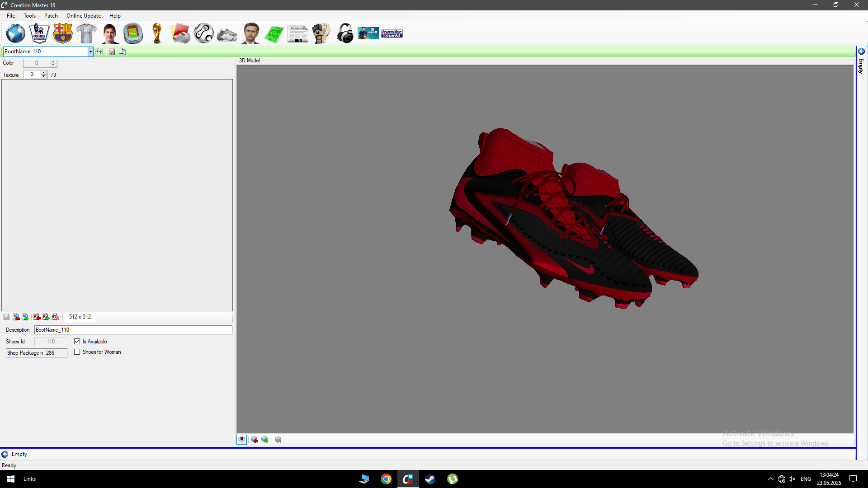Click the This PC taskbar icon
Viewport: 868px width, 488px height.
364,479
